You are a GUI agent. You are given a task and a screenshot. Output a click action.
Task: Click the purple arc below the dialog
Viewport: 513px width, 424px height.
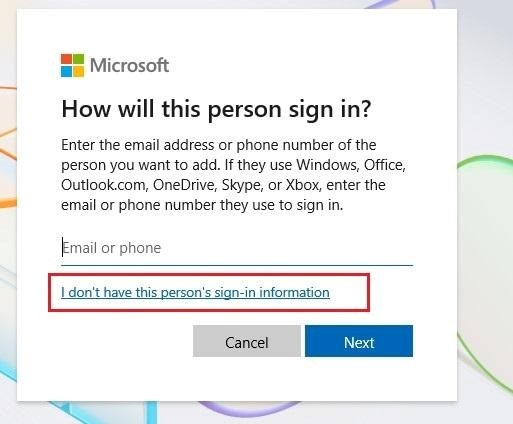click(250, 409)
